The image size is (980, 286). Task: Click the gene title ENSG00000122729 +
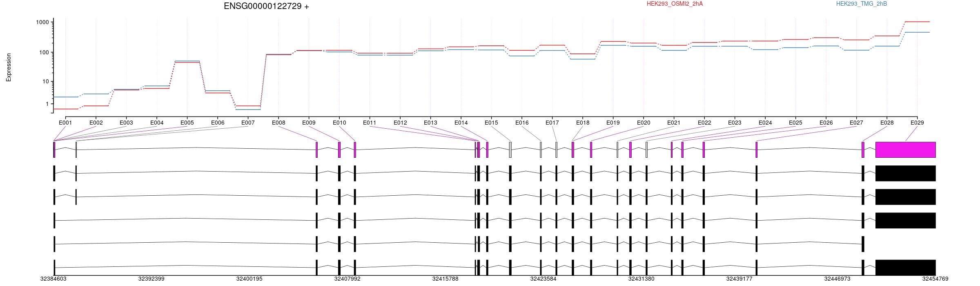coord(266,6)
